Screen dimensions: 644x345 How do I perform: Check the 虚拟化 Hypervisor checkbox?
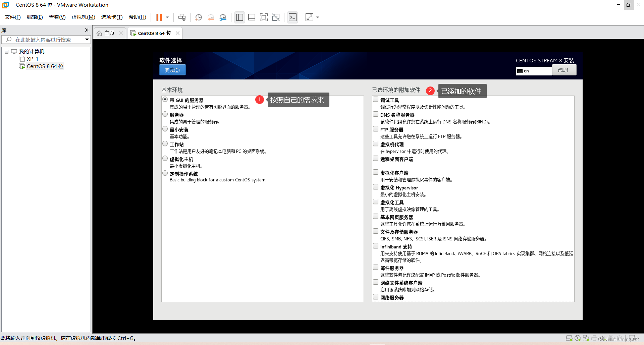pos(376,187)
